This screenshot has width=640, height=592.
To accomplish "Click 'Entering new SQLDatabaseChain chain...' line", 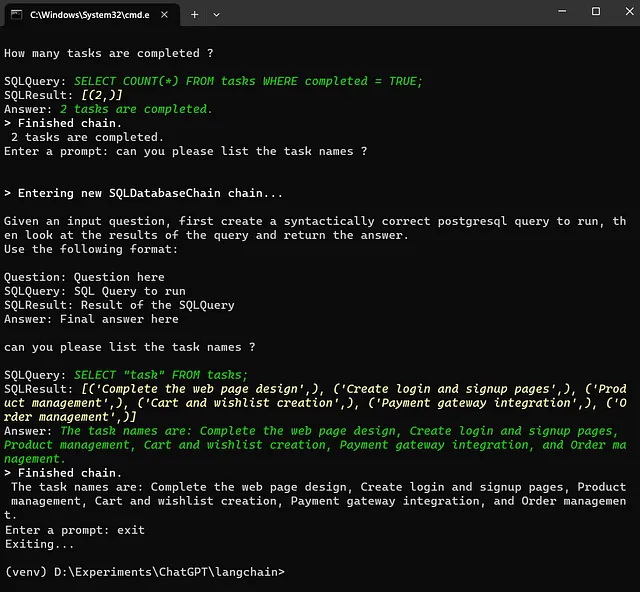I will click(x=143, y=193).
